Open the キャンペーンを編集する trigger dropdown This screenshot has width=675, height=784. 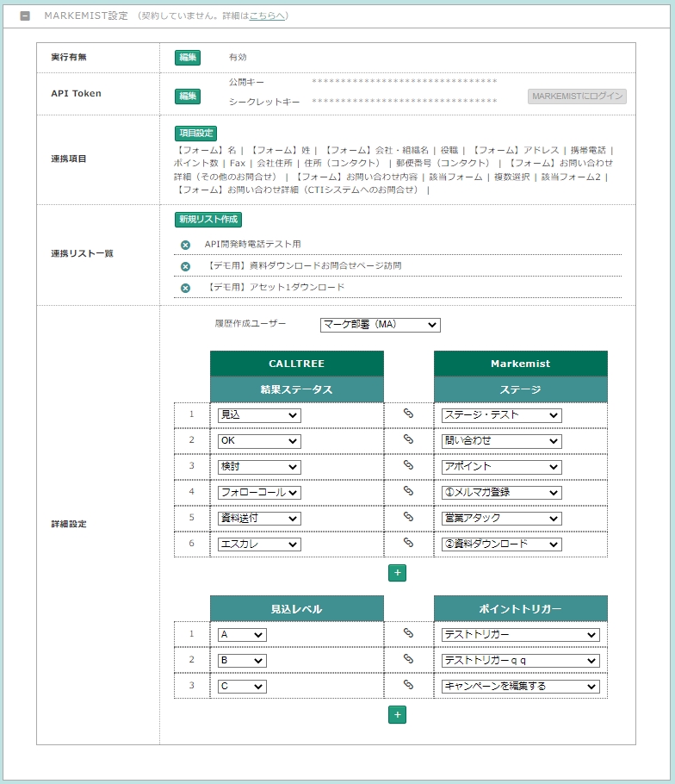521,687
